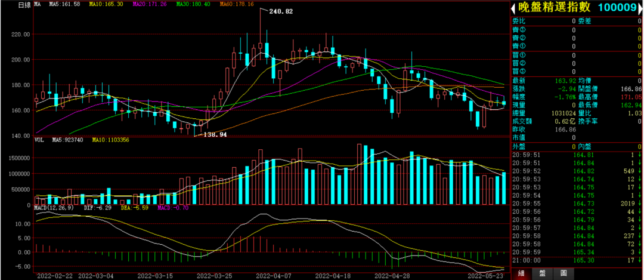
Task: Click the 2022-04-18 date on the axis
Action: [x=335, y=276]
